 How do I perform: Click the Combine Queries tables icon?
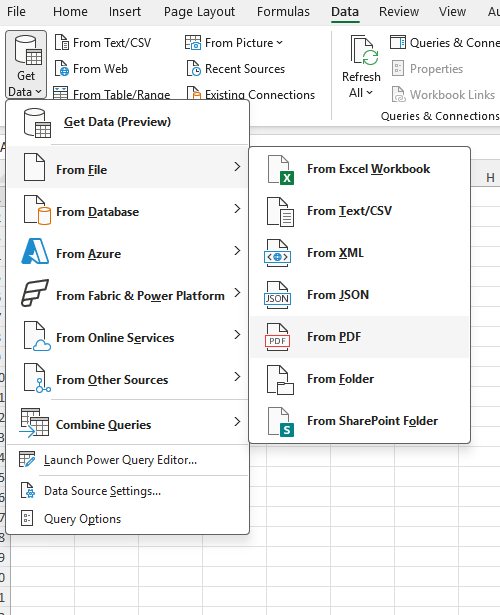[x=35, y=422]
